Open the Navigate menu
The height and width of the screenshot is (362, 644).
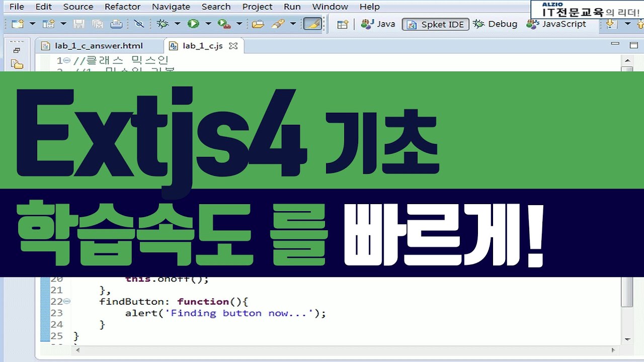(171, 7)
